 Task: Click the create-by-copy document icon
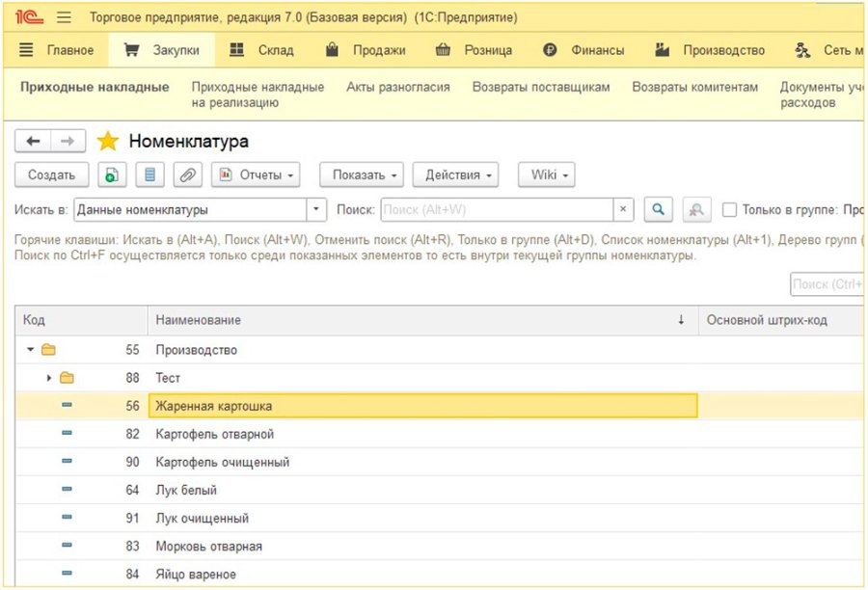(112, 174)
